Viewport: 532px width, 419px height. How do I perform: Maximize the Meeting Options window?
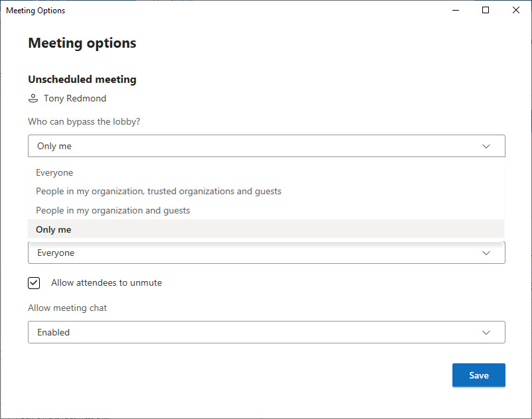point(486,11)
